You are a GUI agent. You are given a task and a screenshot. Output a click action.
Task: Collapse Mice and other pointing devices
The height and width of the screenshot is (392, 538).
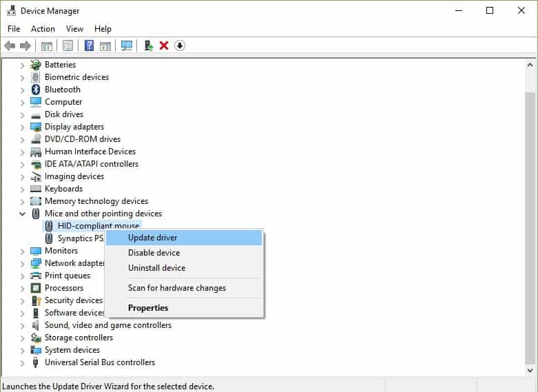point(22,214)
